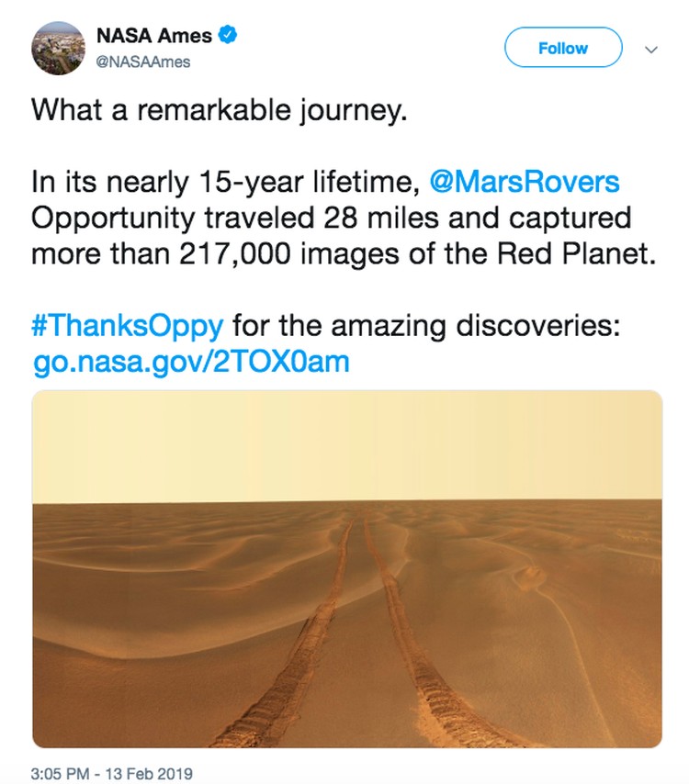Open the #ThanksOppy hashtag

[127, 326]
